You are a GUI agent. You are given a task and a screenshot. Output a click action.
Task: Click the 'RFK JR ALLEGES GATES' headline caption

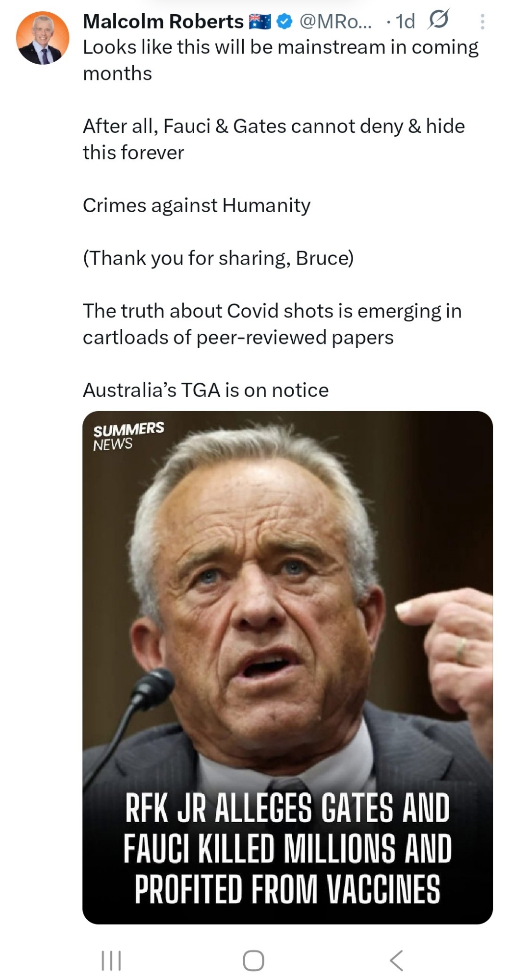(287, 849)
